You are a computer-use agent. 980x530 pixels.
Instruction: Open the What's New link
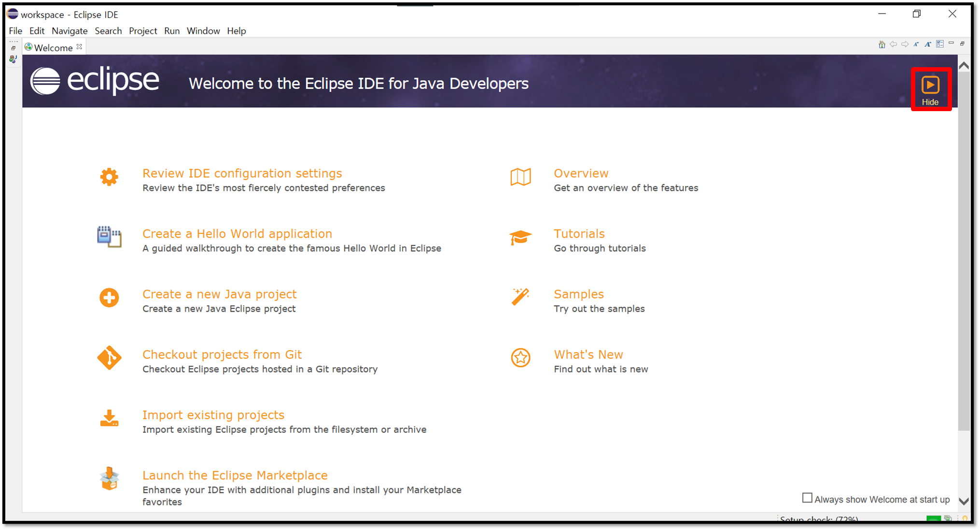[588, 355]
